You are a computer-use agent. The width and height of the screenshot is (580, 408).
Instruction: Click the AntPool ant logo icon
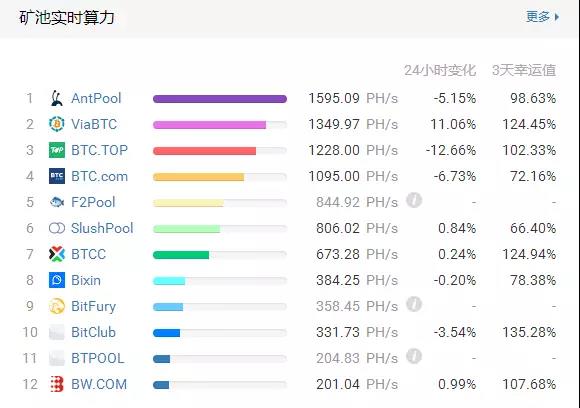pyautogui.click(x=56, y=98)
